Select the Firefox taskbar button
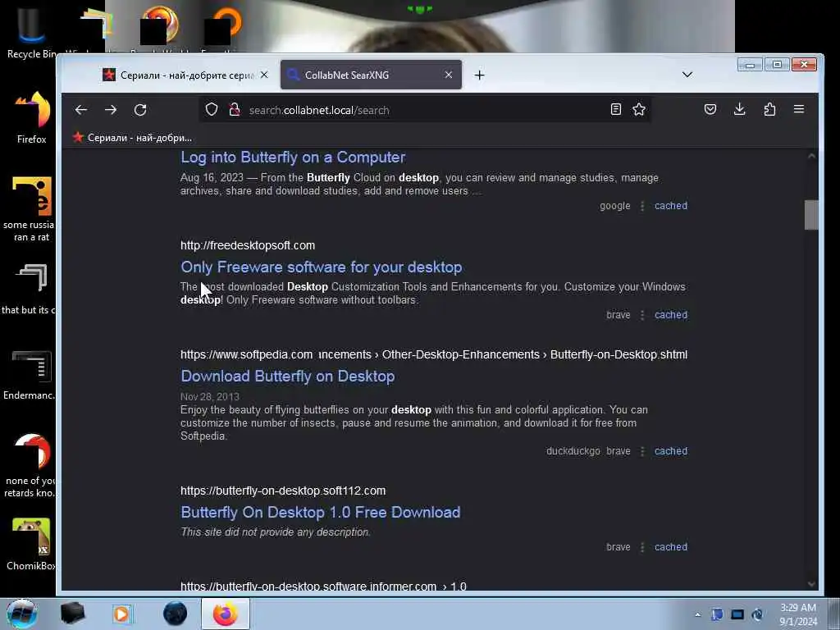840x630 pixels. 226,614
